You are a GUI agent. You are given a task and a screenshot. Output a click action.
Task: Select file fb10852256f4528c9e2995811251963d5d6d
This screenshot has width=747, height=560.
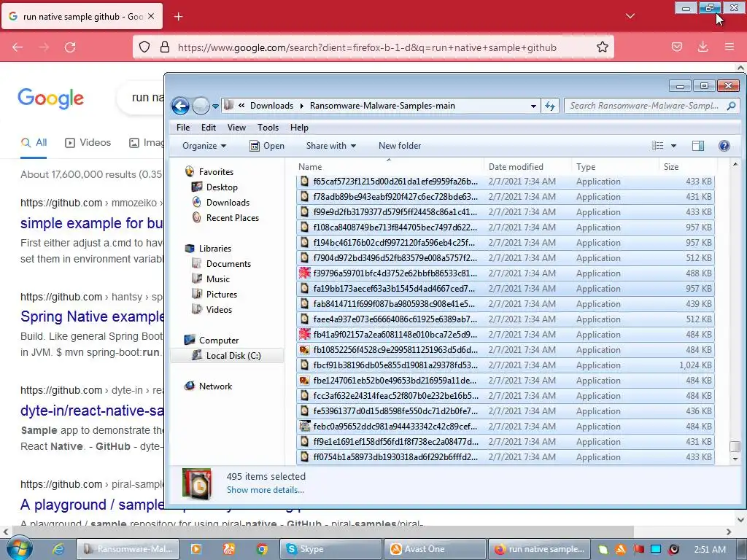tap(506, 349)
